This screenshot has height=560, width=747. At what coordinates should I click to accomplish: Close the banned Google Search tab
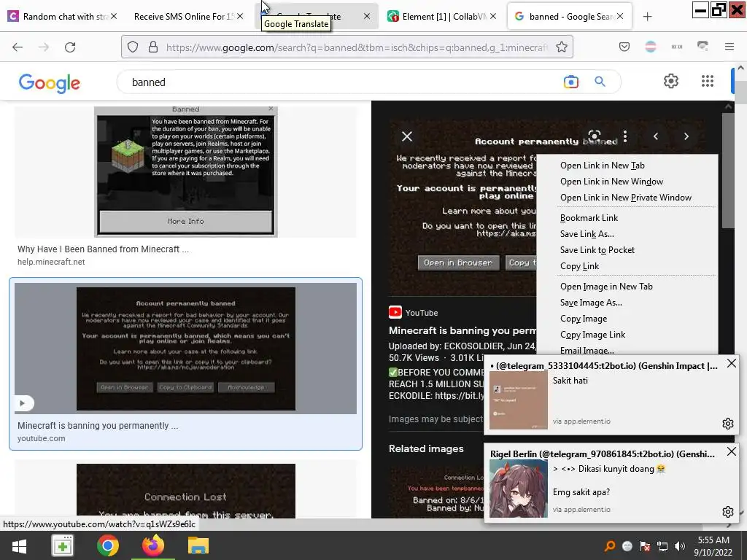point(620,16)
